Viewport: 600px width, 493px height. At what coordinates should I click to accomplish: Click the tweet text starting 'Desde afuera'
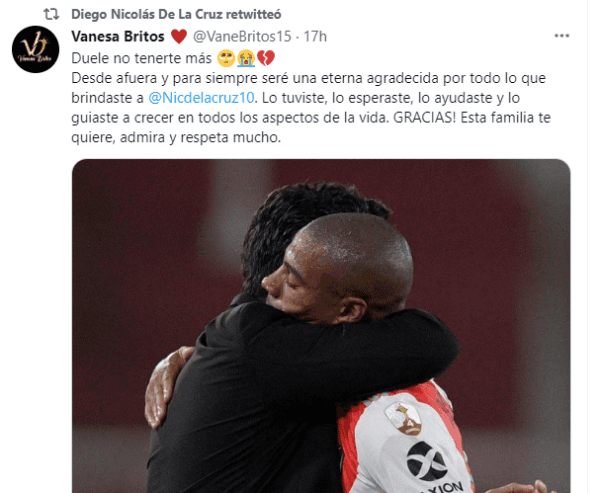(311, 108)
